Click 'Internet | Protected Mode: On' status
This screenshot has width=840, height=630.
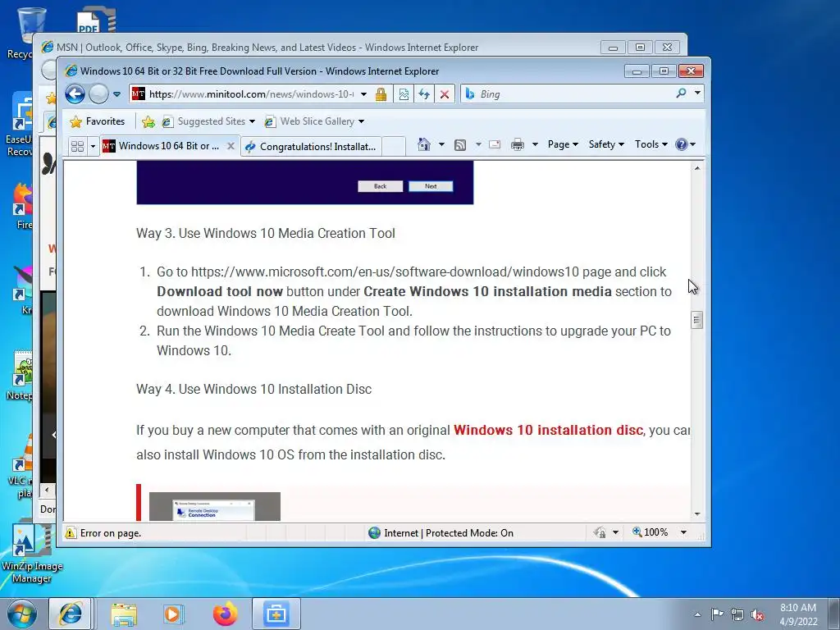[x=441, y=533]
